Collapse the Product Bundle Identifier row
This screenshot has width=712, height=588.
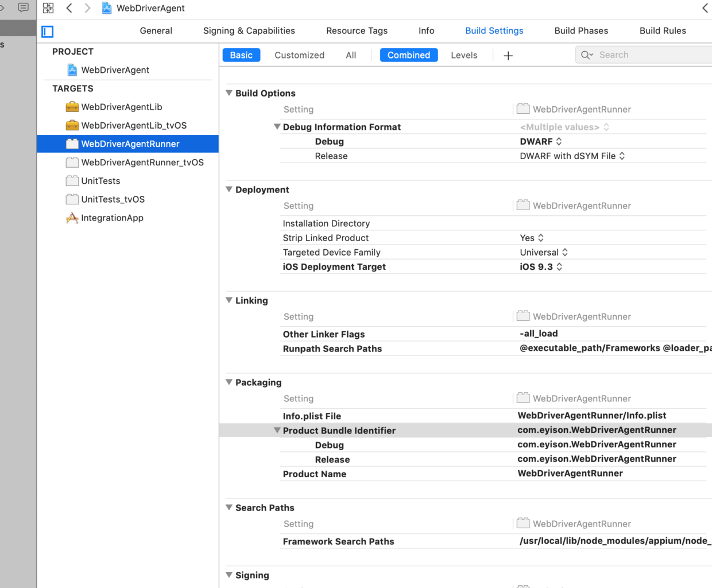[x=277, y=430]
